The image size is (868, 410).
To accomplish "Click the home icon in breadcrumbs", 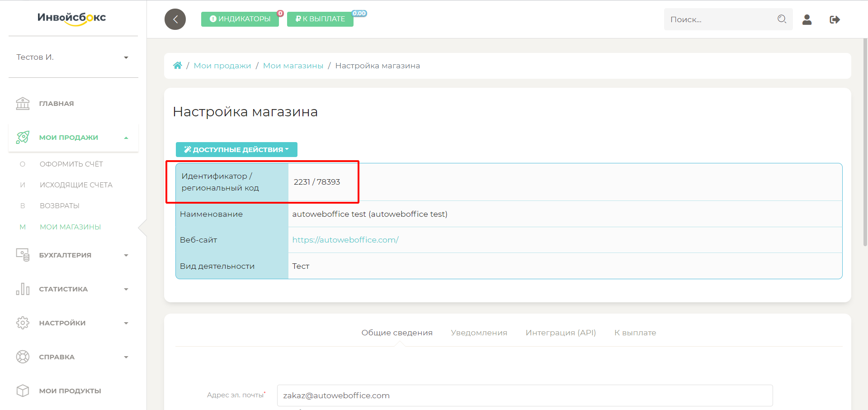I will (x=177, y=66).
